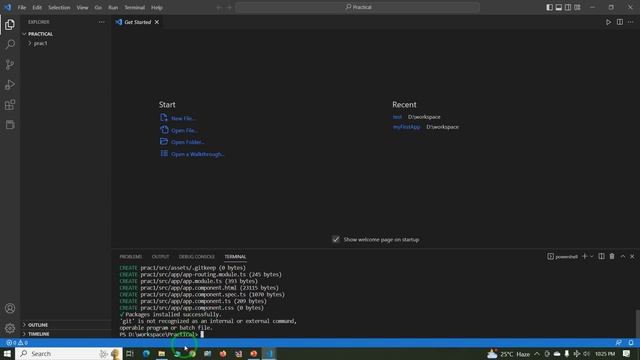Image resolution: width=640 pixels, height=360 pixels.
Task: Click the feedback icon in status bar
Action: click(619, 343)
